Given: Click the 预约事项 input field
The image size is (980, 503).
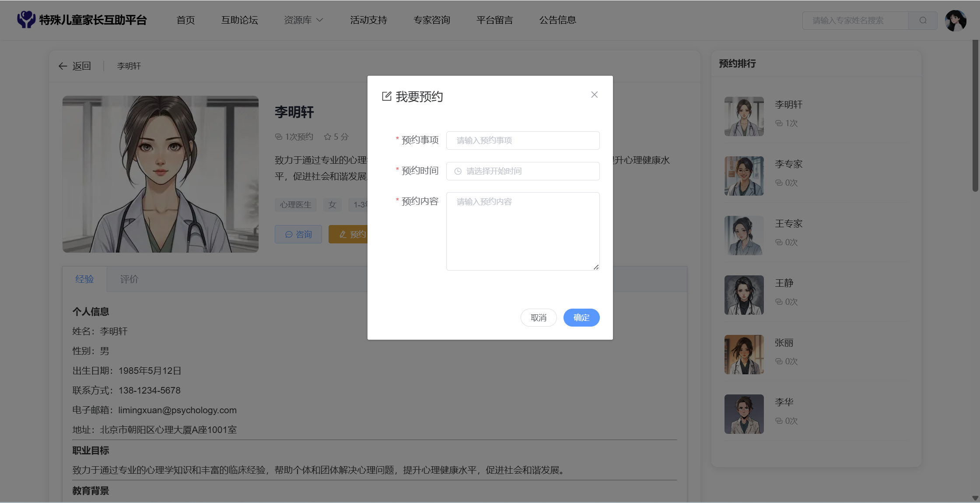Looking at the screenshot, I should coord(522,141).
